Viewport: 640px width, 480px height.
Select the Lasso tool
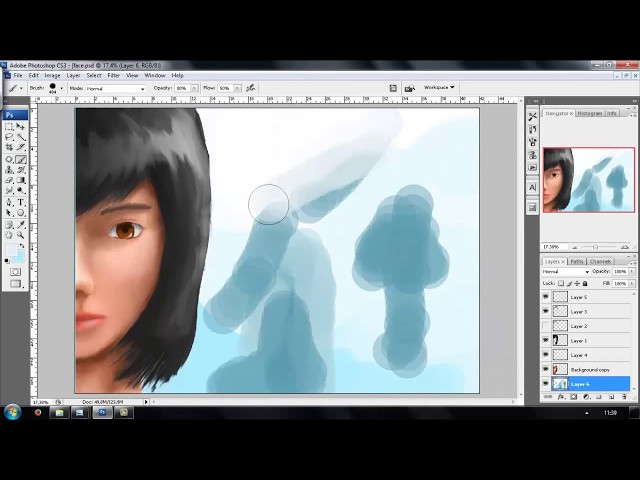pyautogui.click(x=9, y=137)
